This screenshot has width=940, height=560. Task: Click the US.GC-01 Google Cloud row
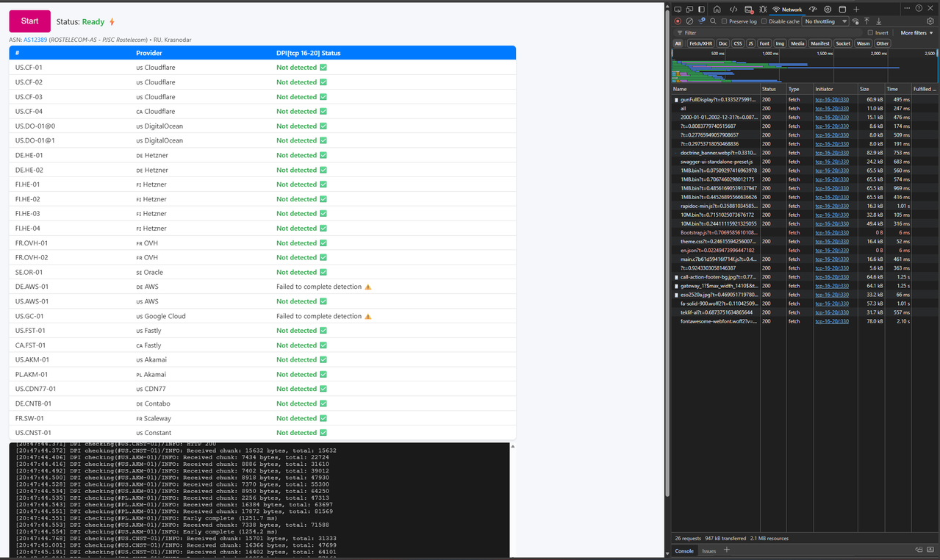pyautogui.click(x=262, y=316)
